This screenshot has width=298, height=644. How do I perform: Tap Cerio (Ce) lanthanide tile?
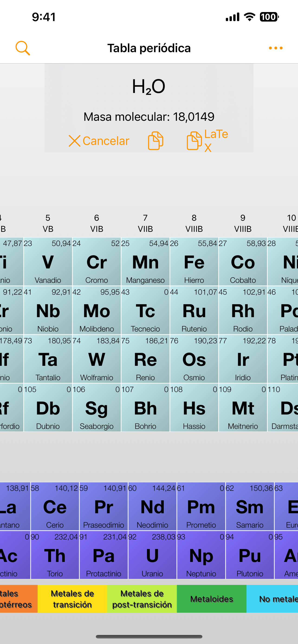pos(55,506)
